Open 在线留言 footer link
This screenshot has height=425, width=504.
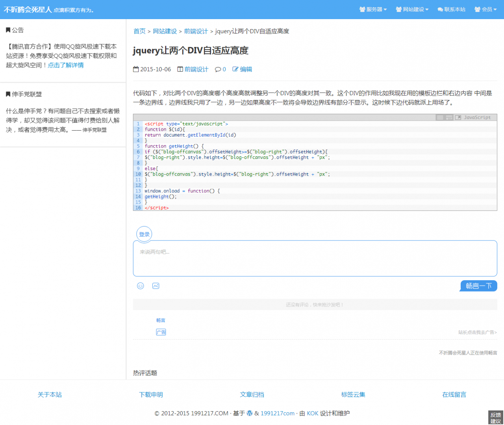click(x=454, y=395)
